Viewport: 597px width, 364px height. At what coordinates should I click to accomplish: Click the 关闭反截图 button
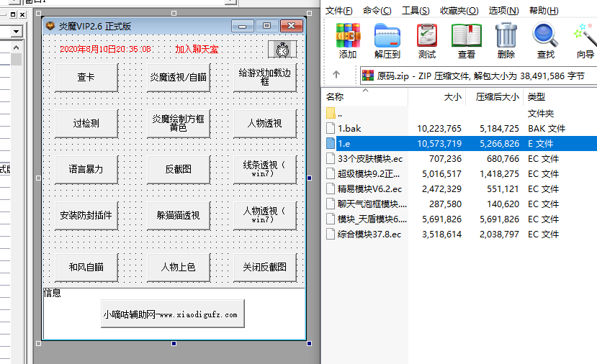(x=265, y=267)
